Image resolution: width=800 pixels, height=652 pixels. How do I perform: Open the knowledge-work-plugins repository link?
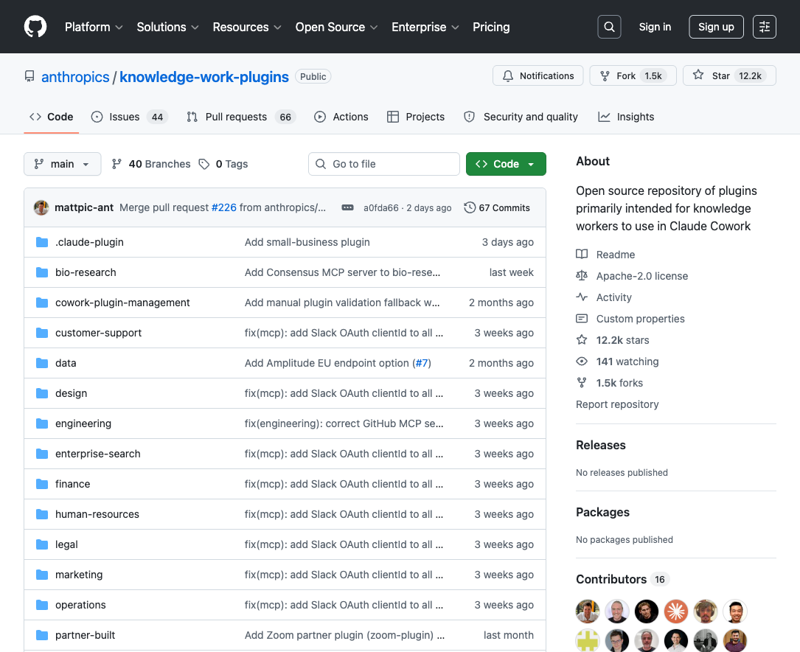(x=204, y=77)
